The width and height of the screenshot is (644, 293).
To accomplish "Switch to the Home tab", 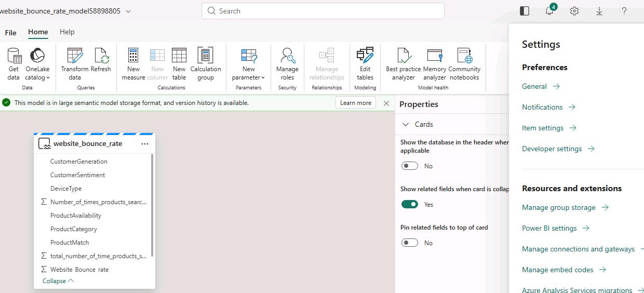I will 38,32.
